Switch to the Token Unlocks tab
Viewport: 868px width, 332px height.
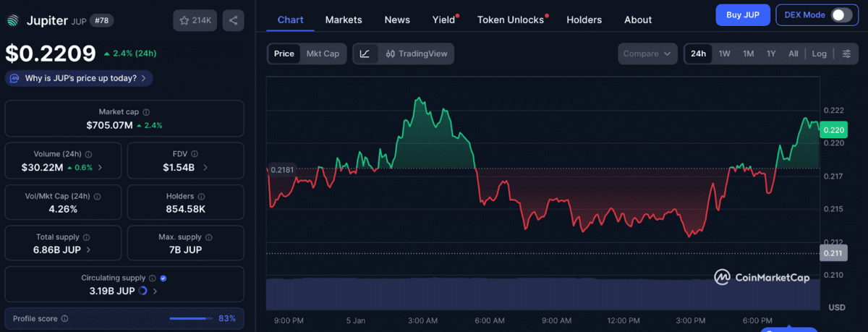511,20
